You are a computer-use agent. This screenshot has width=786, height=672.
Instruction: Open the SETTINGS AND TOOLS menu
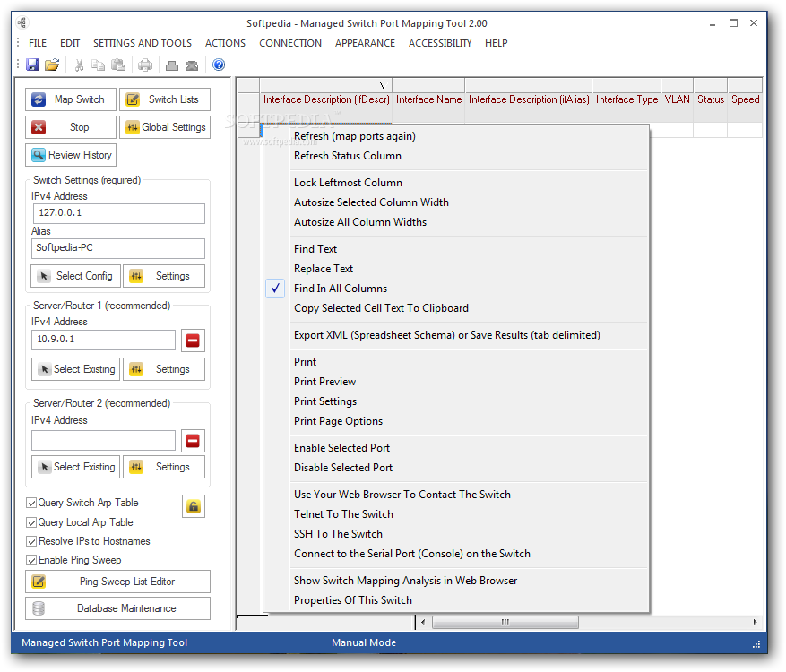(x=143, y=43)
